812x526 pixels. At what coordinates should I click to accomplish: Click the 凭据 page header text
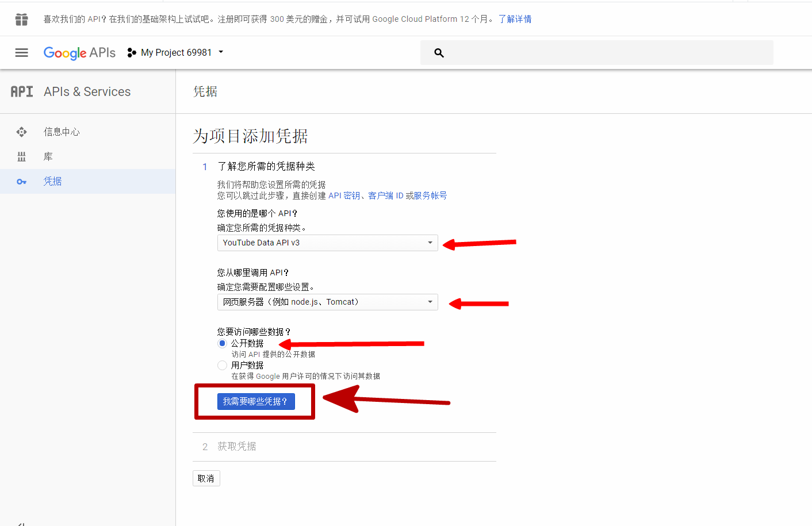[x=205, y=91]
